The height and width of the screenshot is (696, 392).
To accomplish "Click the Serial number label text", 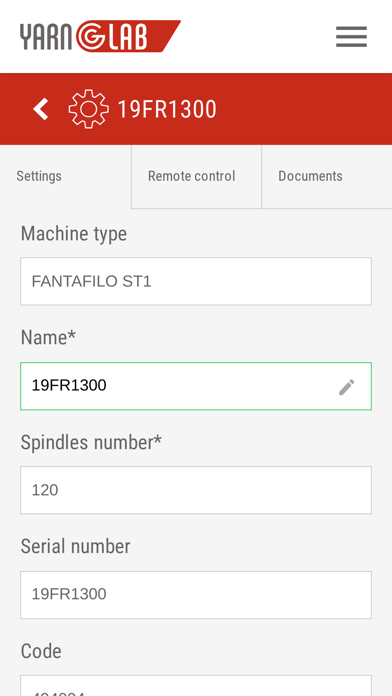I will tap(75, 546).
